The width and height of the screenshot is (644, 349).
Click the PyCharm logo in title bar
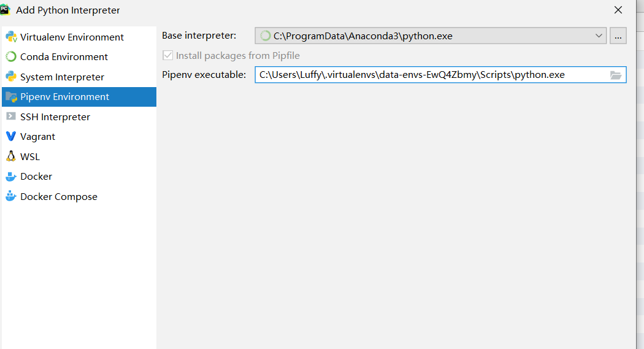pos(5,10)
